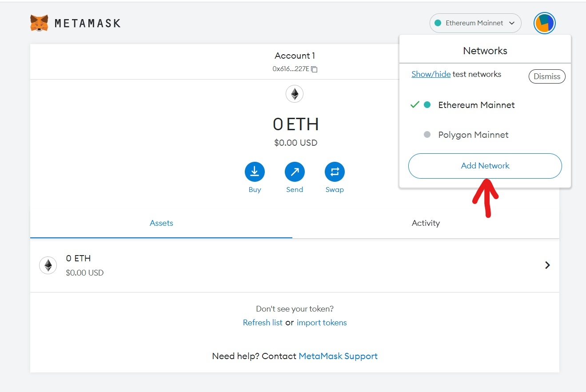Click the ETH icon in asset row
This screenshot has height=392, width=586.
48,265
